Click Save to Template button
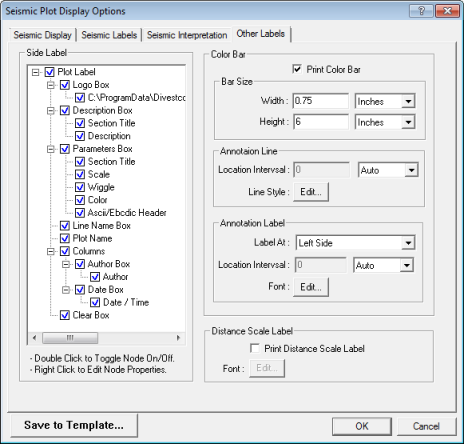464x444 pixels. coord(74,425)
